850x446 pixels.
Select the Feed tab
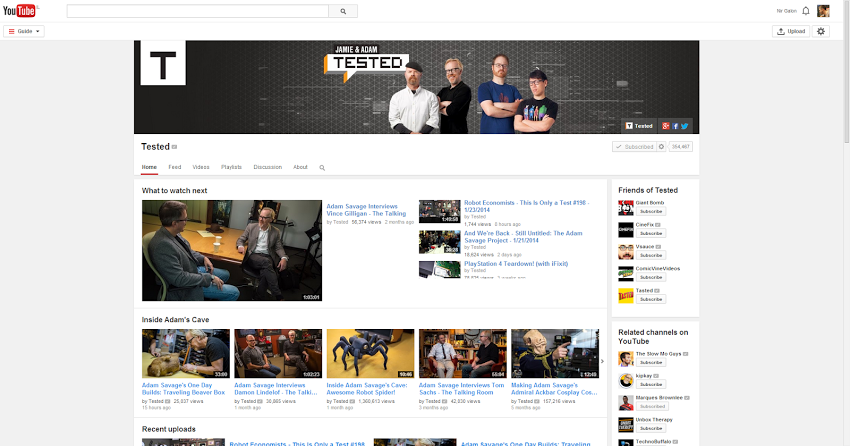click(x=175, y=167)
